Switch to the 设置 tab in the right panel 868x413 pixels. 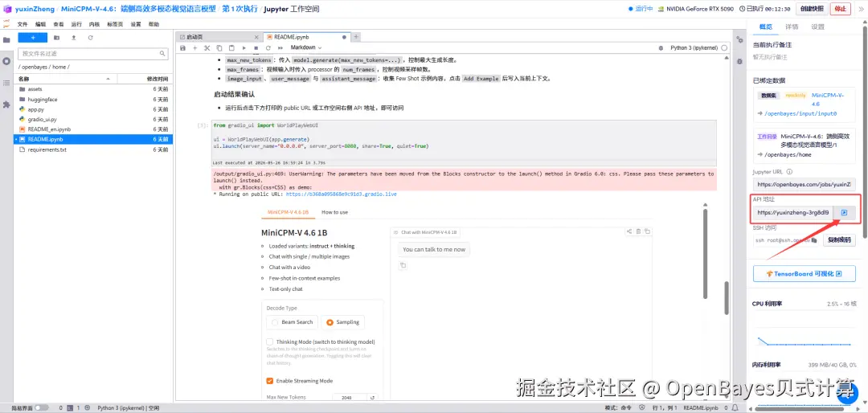pos(817,27)
